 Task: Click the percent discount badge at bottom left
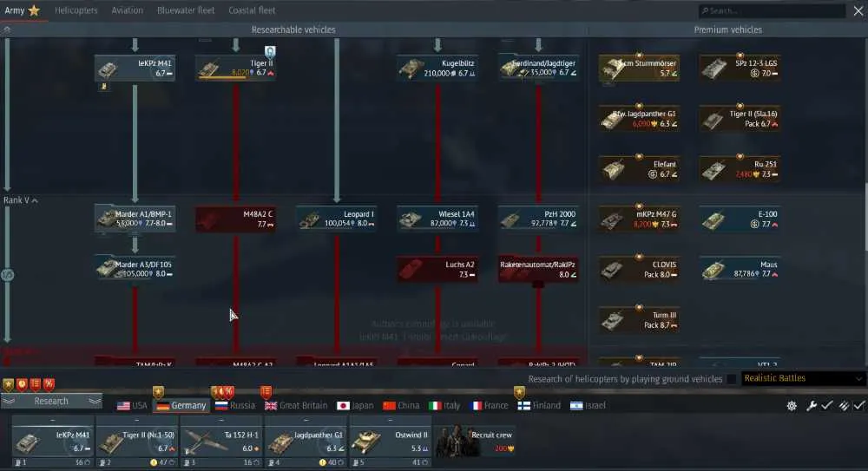pos(49,383)
